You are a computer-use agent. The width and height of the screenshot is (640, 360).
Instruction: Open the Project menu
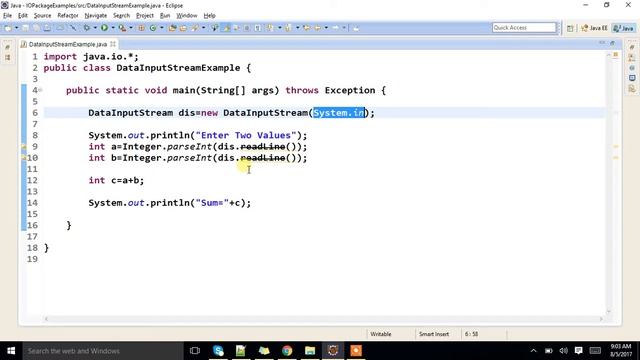(x=144, y=16)
